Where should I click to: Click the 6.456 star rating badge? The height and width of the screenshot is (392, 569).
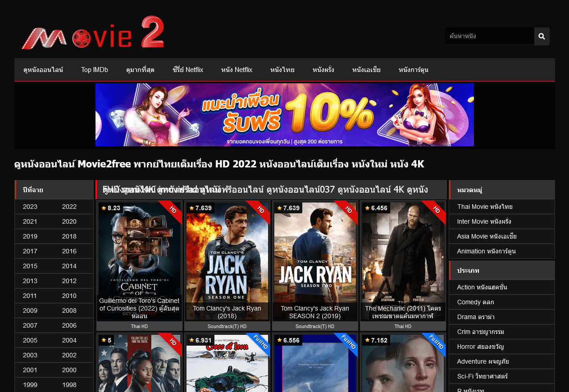[x=376, y=208]
